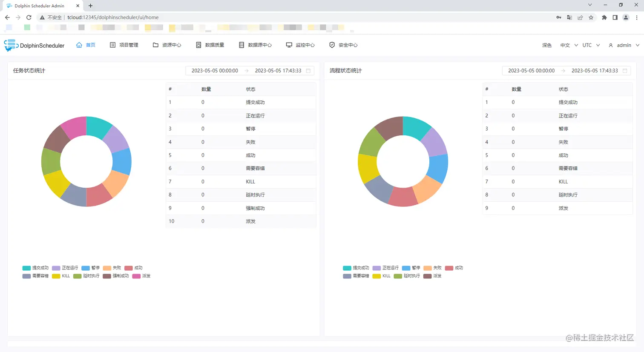The image size is (644, 352).
Task: Click process end date 2023-05-05 17:43:33
Action: point(595,71)
